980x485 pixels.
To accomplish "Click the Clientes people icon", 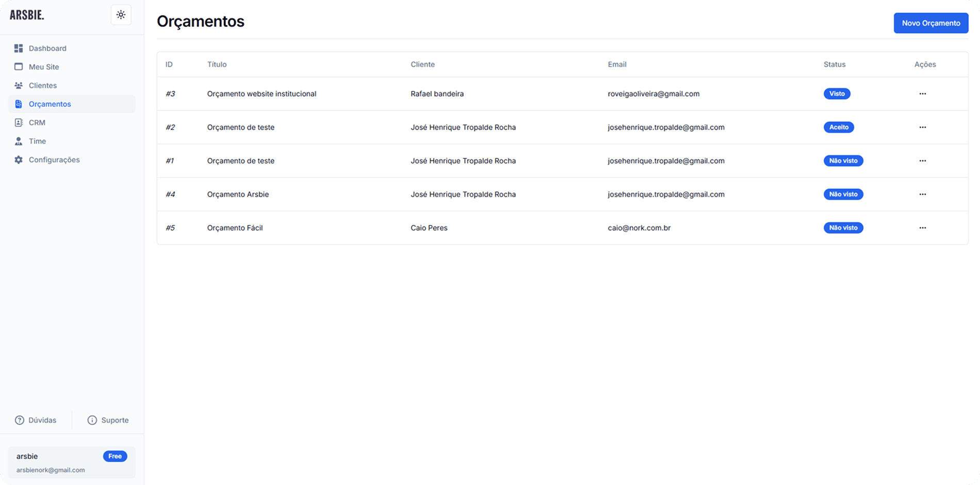I will [19, 86].
